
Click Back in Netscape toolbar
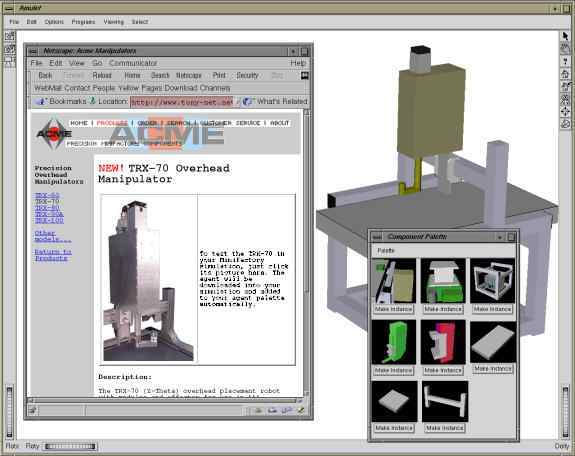(x=45, y=75)
